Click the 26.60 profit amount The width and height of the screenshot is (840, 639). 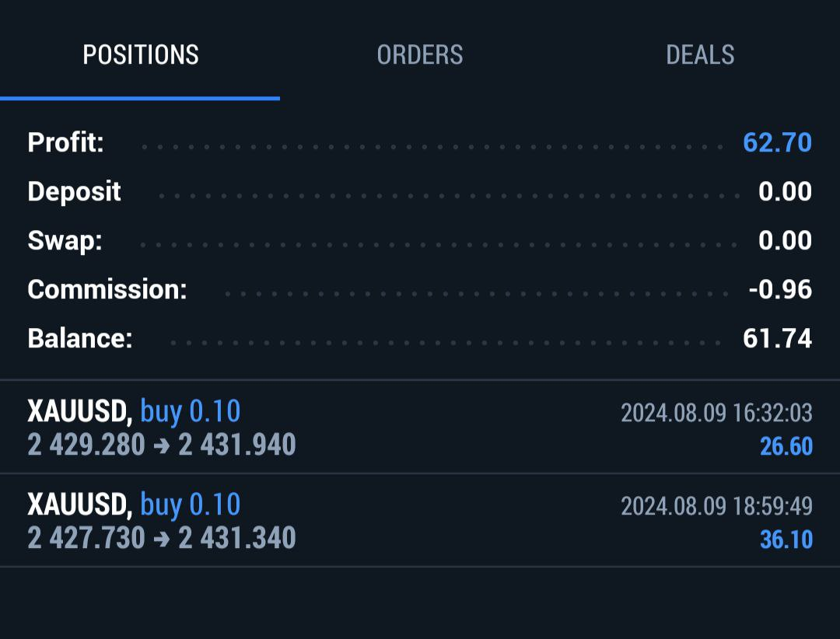pyautogui.click(x=786, y=446)
